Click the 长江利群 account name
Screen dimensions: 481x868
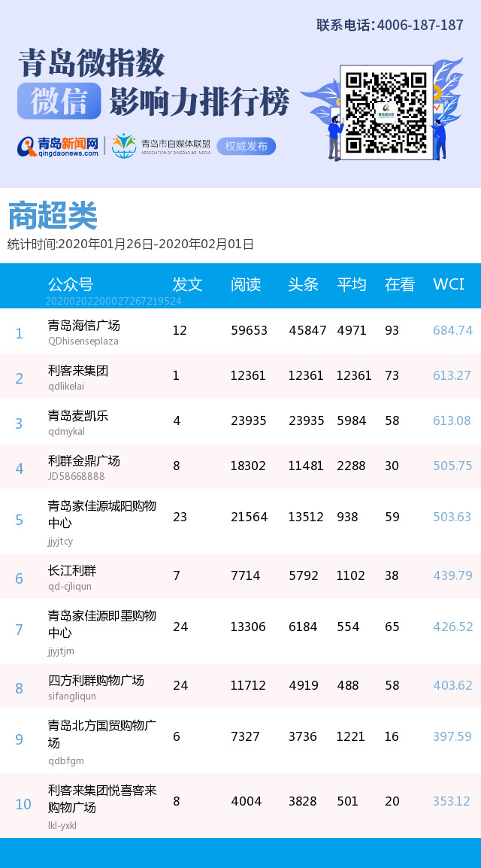[x=72, y=571]
